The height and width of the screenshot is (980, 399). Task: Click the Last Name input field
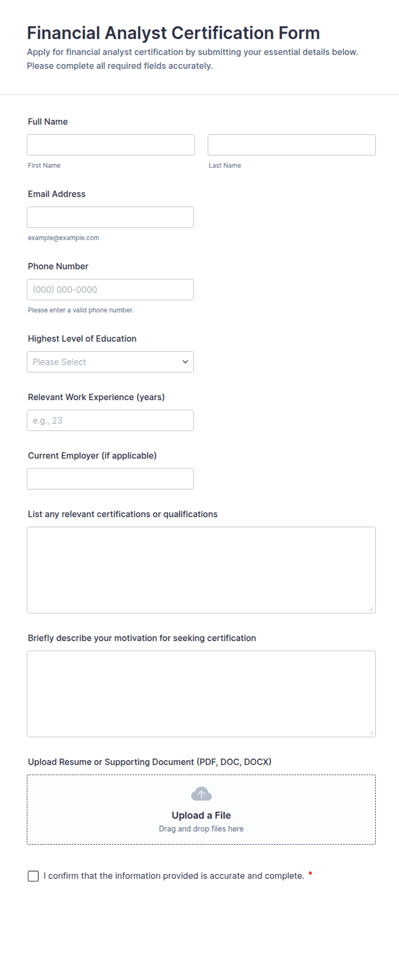(x=292, y=145)
